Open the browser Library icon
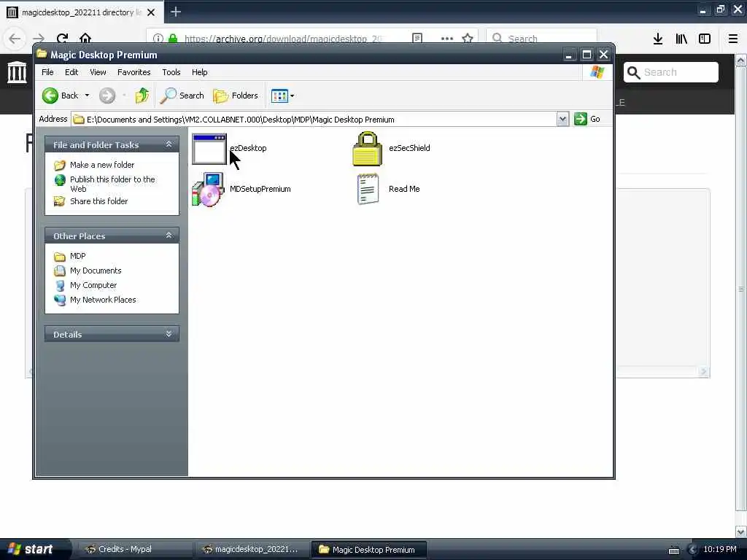Viewport: 747px width, 560px height. coord(681,39)
